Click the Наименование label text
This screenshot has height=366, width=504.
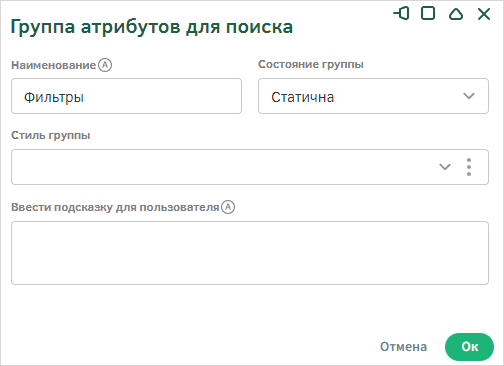(x=54, y=65)
